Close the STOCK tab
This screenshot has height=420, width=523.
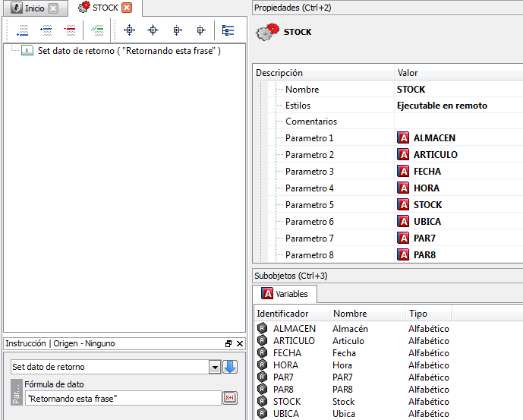point(127,8)
